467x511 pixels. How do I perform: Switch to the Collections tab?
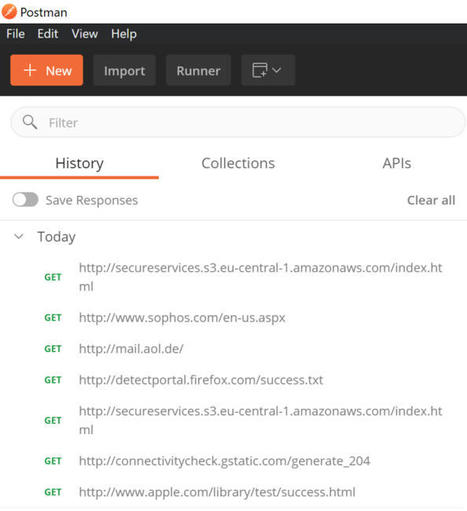pos(238,163)
